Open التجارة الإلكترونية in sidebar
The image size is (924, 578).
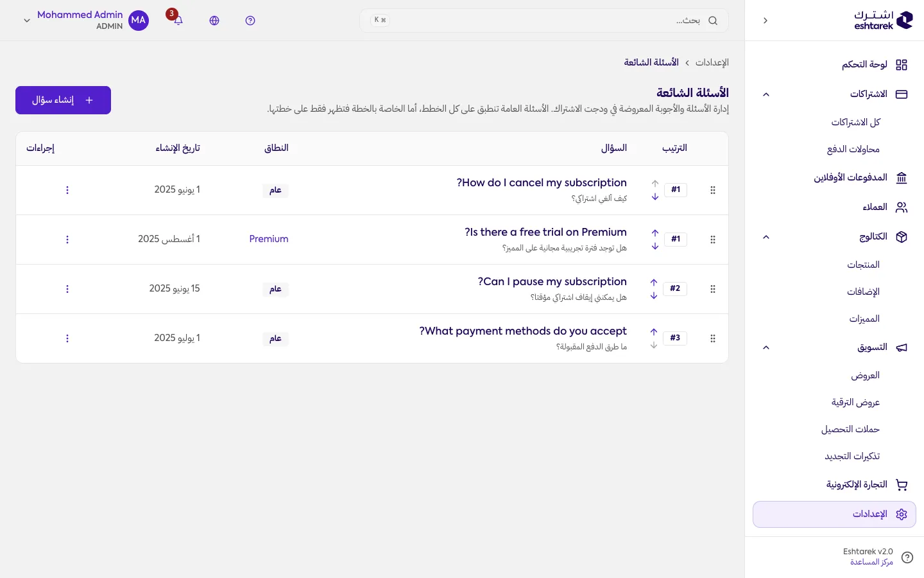[x=834, y=485]
